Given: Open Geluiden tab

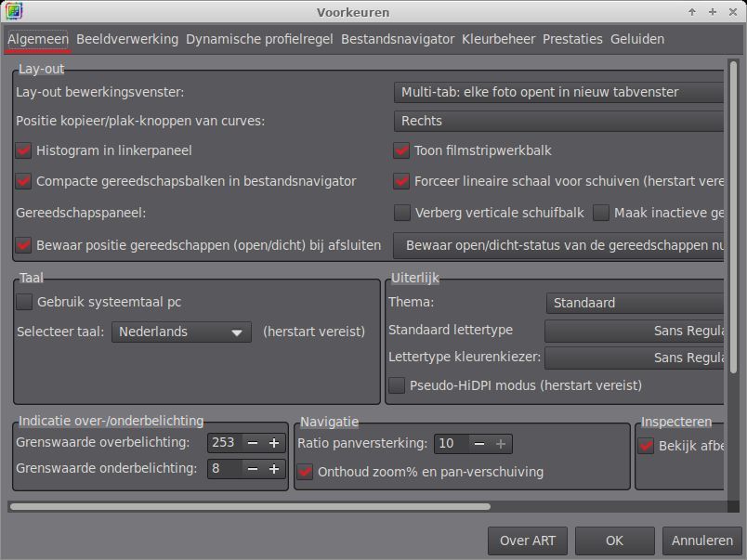Looking at the screenshot, I should (x=637, y=39).
